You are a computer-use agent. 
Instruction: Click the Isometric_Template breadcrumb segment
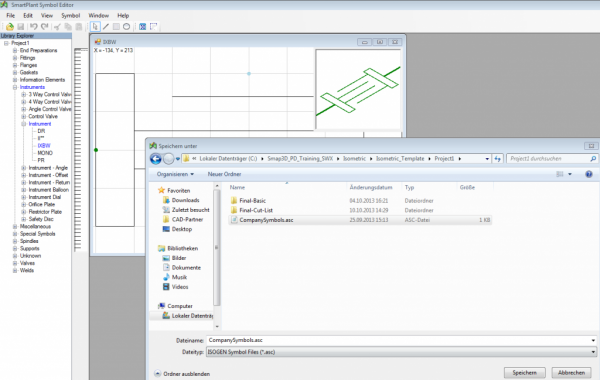[400, 158]
